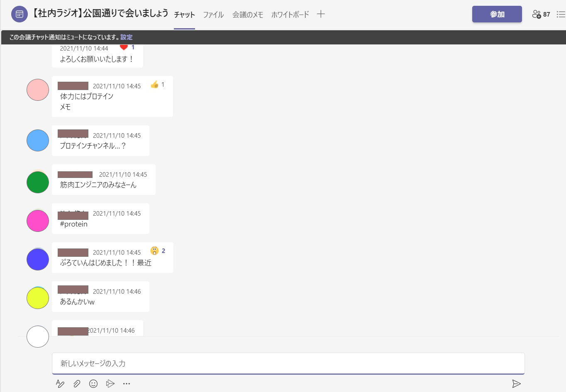Click the timestamp 2021/11/10 14:44
566x392 pixels.
click(84, 49)
